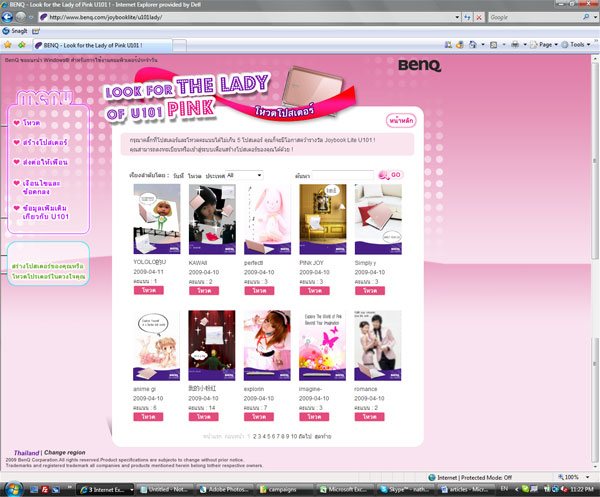Open the KAWAII poster thumbnail
This screenshot has height=497, width=600.
tap(212, 219)
